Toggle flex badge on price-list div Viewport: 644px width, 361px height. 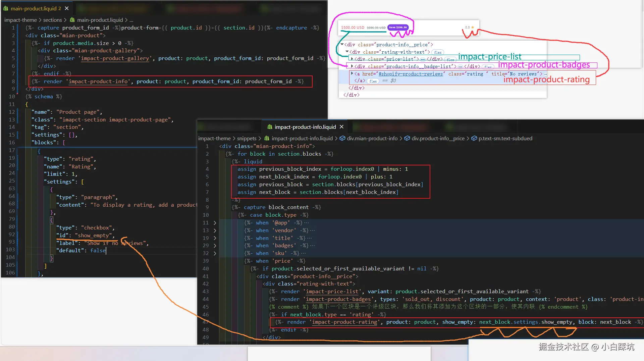450,59
